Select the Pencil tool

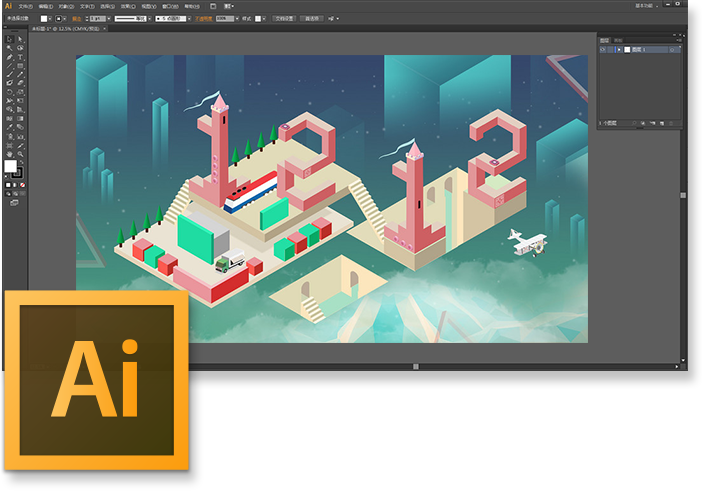coord(20,75)
